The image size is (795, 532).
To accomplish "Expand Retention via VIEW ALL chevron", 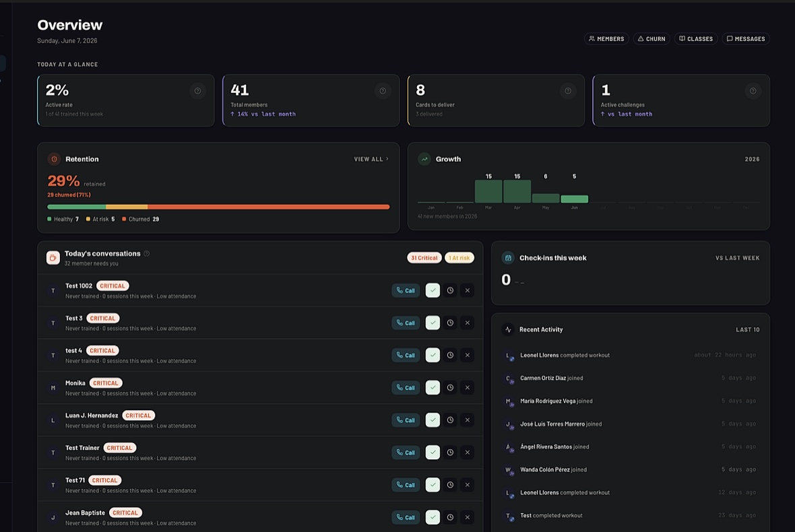I will pyautogui.click(x=371, y=159).
